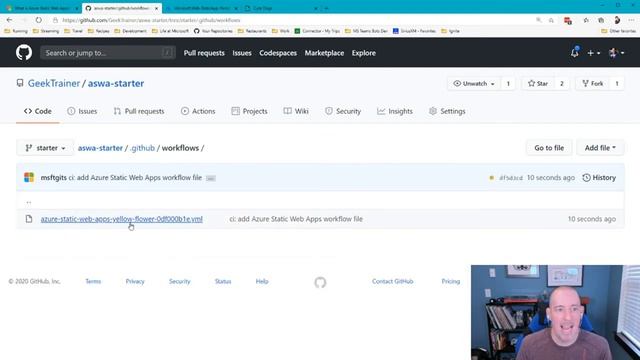This screenshot has width=640, height=360.
Task: View the fork count 1
Action: [617, 83]
